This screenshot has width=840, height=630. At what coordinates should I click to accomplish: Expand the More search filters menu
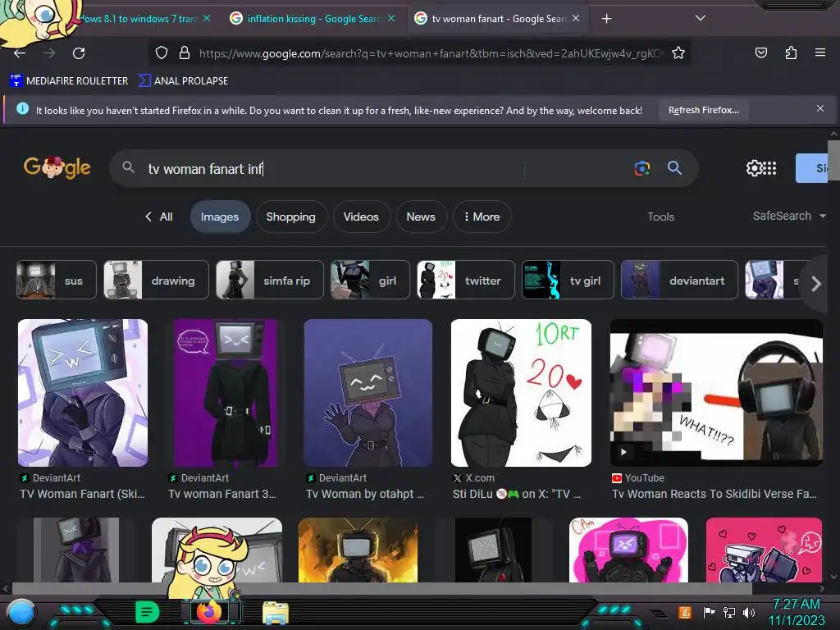pos(482,217)
